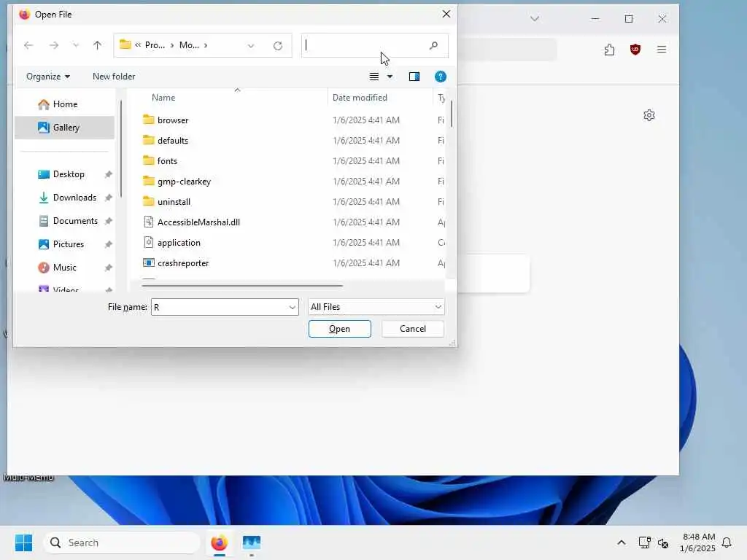The height and width of the screenshot is (560, 747).
Task: Open the Organize menu
Action: click(x=48, y=77)
